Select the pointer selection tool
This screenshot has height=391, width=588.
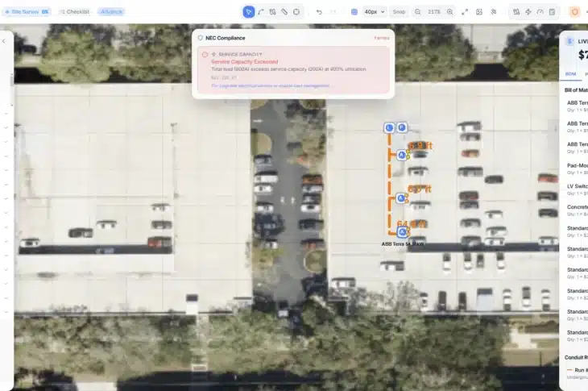(249, 12)
